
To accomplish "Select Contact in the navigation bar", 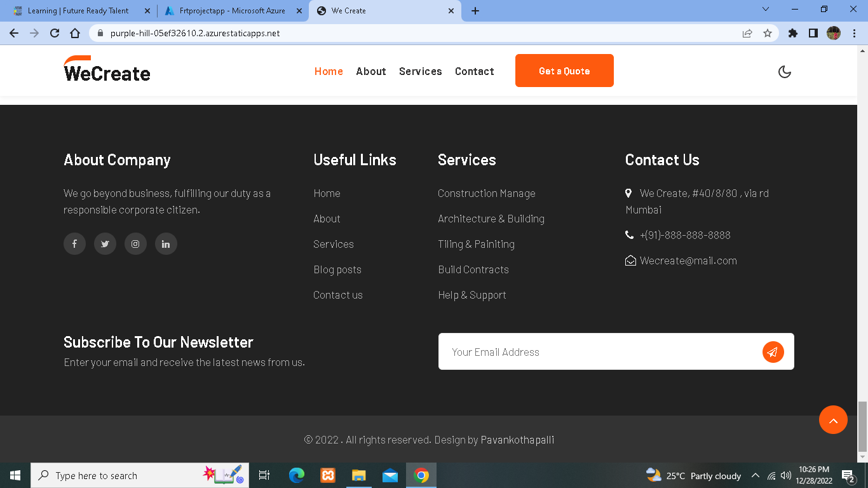I will pos(475,71).
